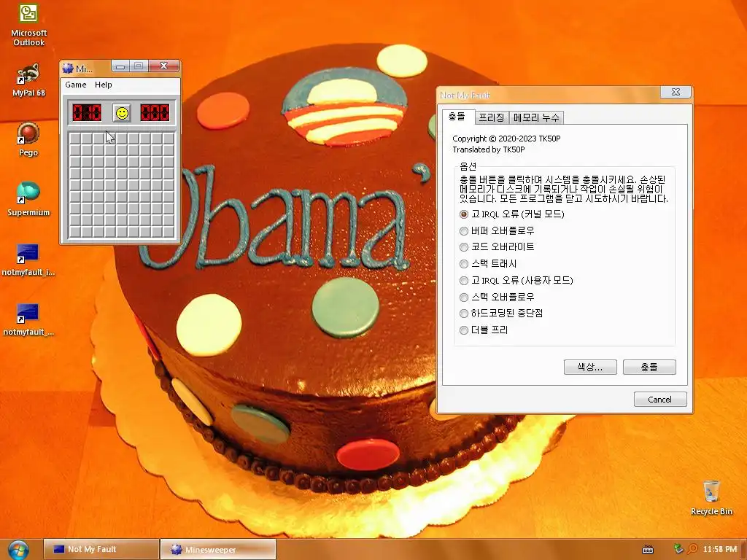
Task: Reveal the bottom-right Minesweeper cell
Action: coord(169,232)
